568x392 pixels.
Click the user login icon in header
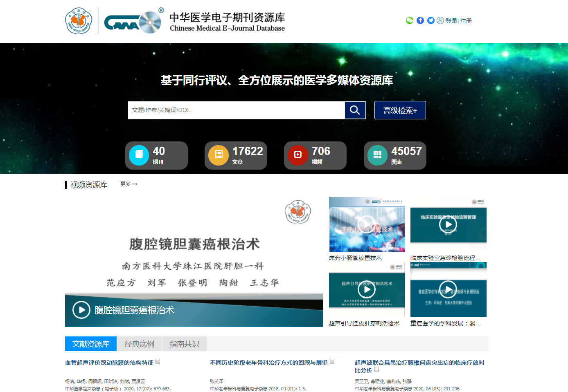point(440,20)
